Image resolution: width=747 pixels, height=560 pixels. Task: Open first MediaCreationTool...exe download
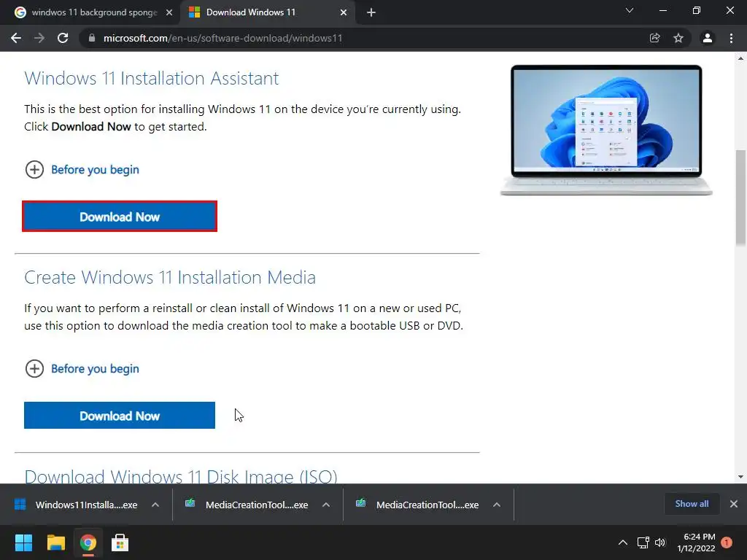pyautogui.click(x=248, y=505)
